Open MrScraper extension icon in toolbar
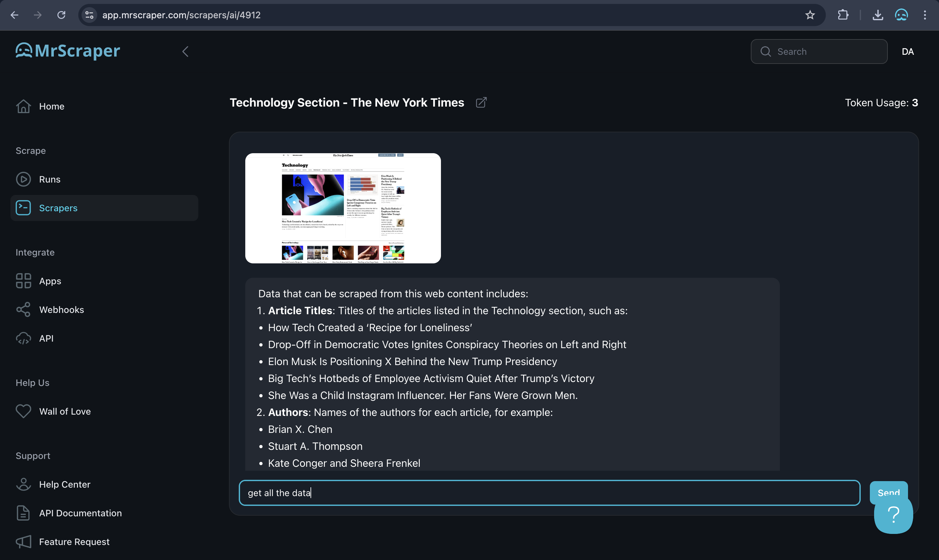 pos(901,15)
